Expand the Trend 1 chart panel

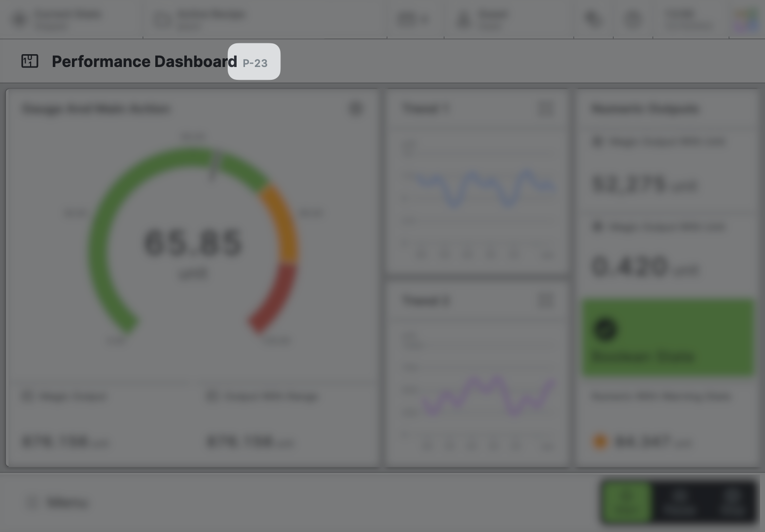pyautogui.click(x=546, y=108)
